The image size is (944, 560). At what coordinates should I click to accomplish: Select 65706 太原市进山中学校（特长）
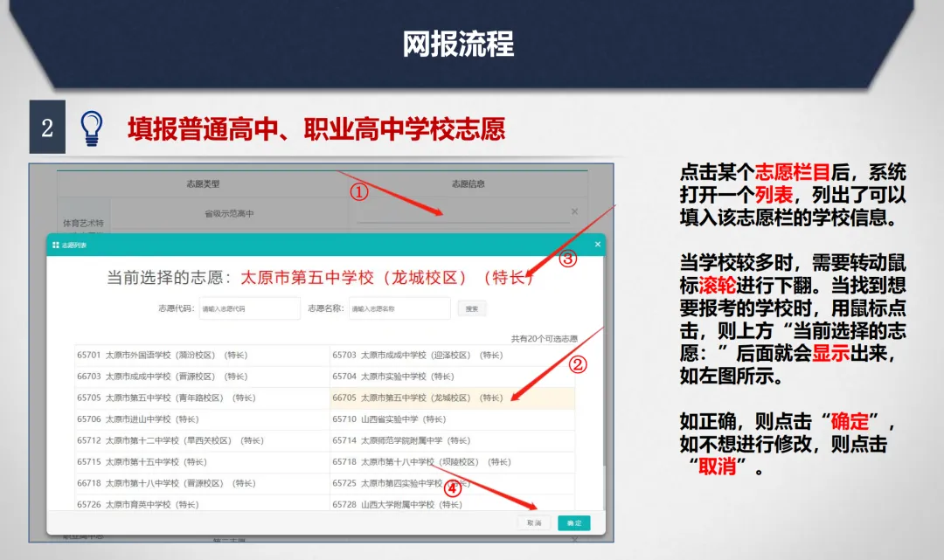[202, 419]
